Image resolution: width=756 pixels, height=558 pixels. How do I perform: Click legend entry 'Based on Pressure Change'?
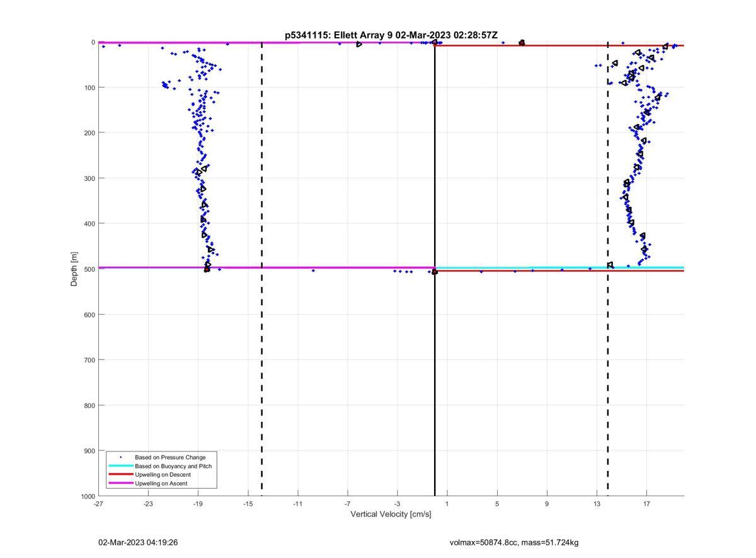(170, 457)
